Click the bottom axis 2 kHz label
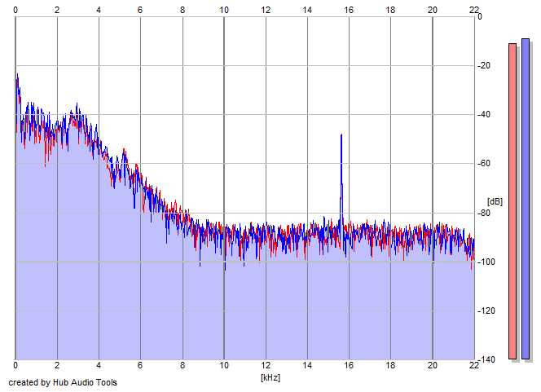This screenshot has height=392, width=541. 57,365
